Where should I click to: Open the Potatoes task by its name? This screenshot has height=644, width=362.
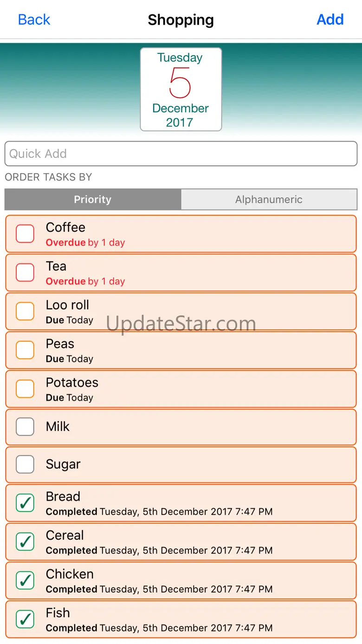click(72, 383)
